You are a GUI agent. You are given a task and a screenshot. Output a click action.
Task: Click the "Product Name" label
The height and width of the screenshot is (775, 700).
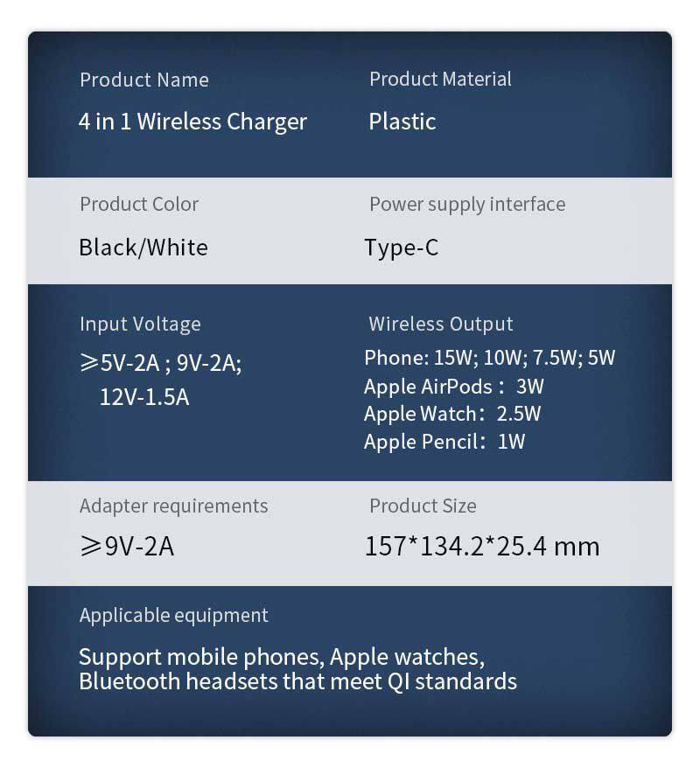coord(144,80)
